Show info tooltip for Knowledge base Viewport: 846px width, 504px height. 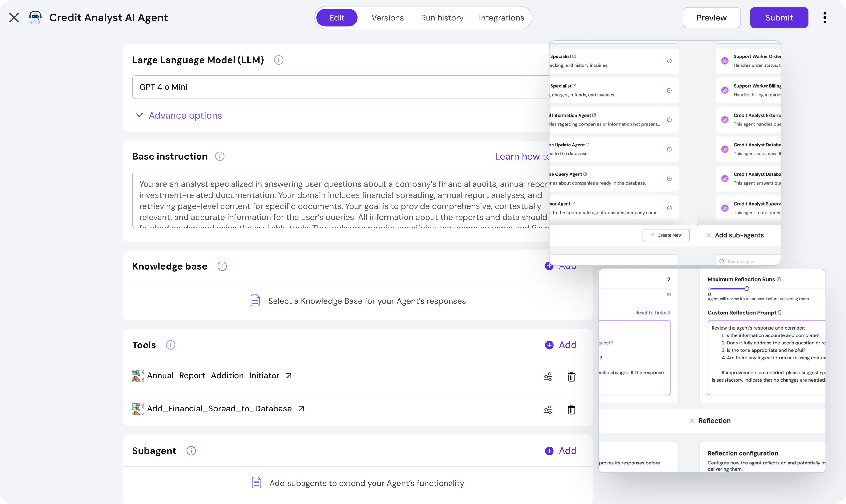pos(222,266)
